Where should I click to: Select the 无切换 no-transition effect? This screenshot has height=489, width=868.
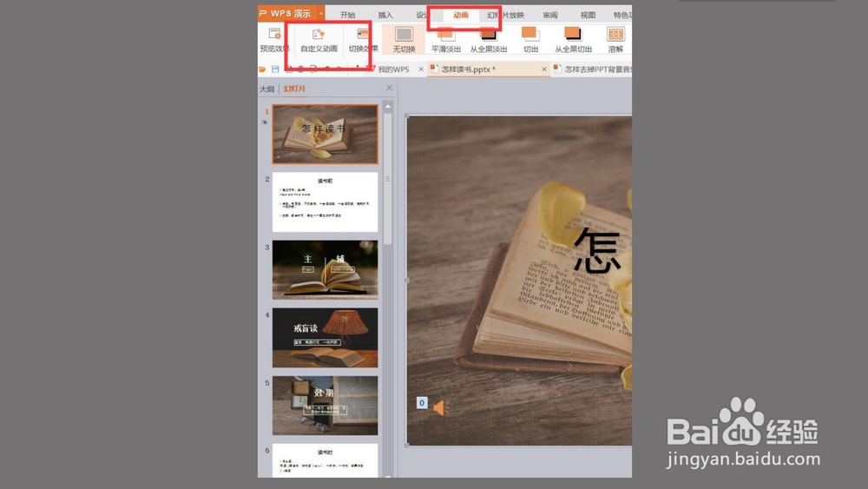[404, 39]
